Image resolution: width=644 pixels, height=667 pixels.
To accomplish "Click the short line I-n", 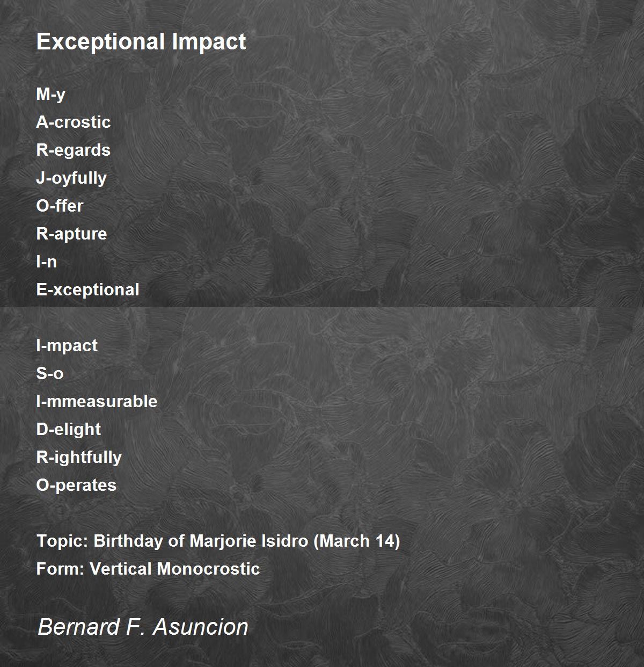I will (x=47, y=262).
